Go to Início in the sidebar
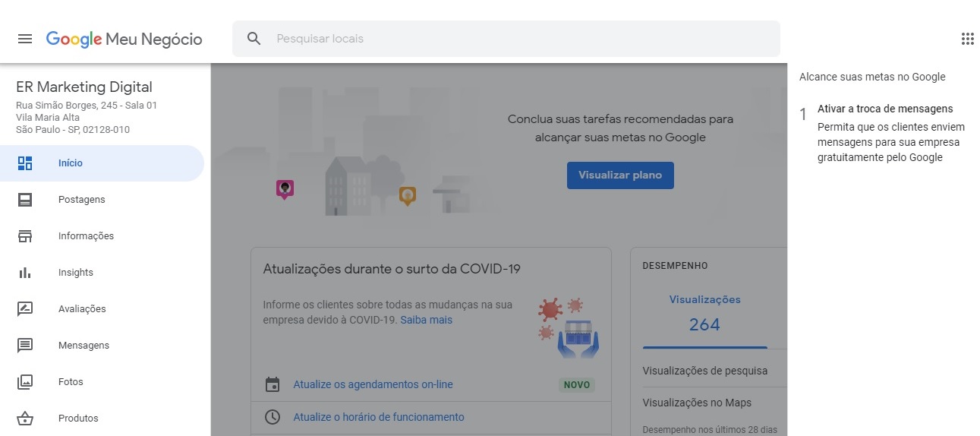Image resolution: width=980 pixels, height=436 pixels. 102,163
